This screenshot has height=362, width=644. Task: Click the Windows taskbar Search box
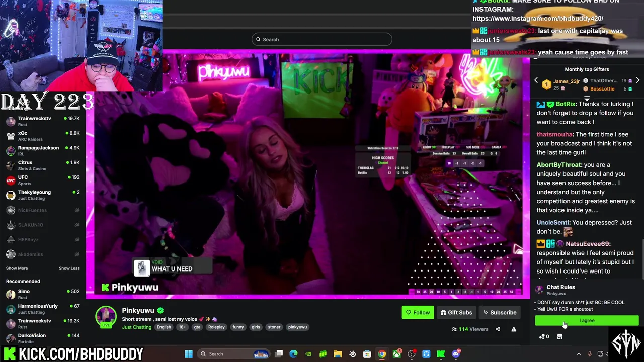(234, 354)
